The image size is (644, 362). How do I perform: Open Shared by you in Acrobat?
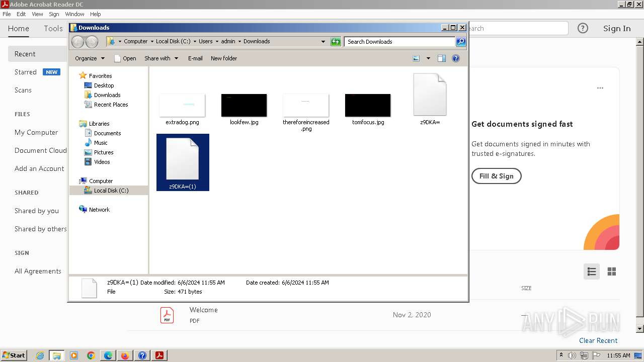[37, 211]
